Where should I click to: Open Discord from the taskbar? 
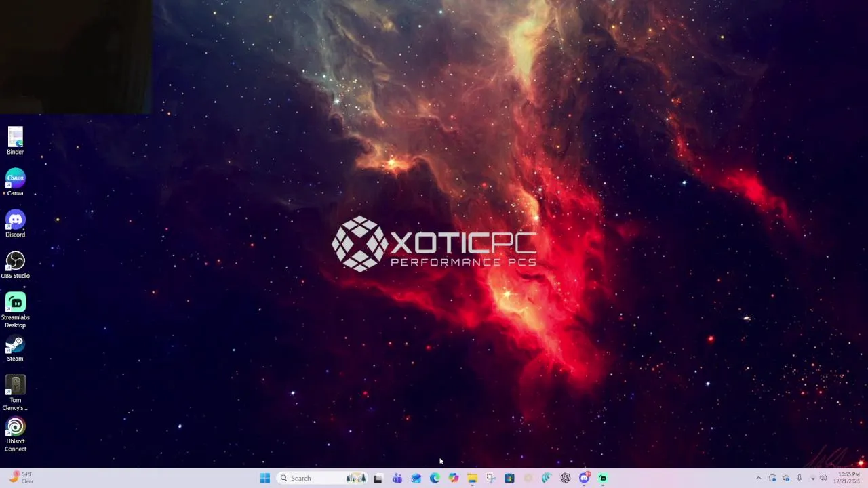point(585,478)
